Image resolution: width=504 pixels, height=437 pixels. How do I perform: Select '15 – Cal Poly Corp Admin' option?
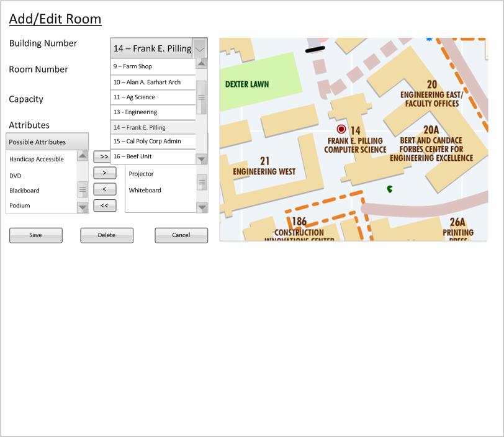pos(153,142)
